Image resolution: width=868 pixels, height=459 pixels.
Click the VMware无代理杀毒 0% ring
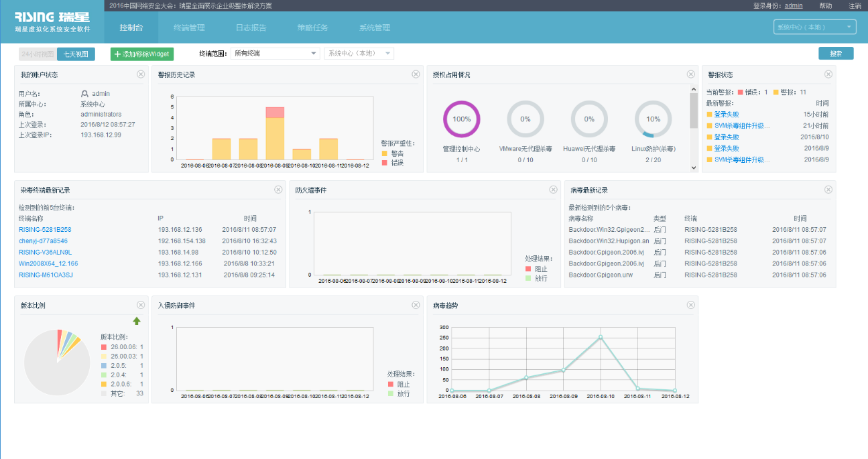(525, 119)
